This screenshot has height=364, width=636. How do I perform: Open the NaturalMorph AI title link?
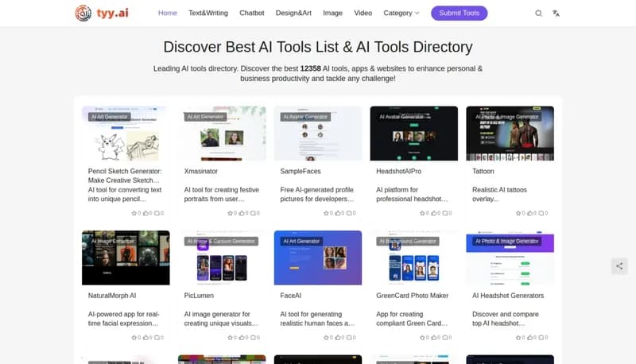112,296
